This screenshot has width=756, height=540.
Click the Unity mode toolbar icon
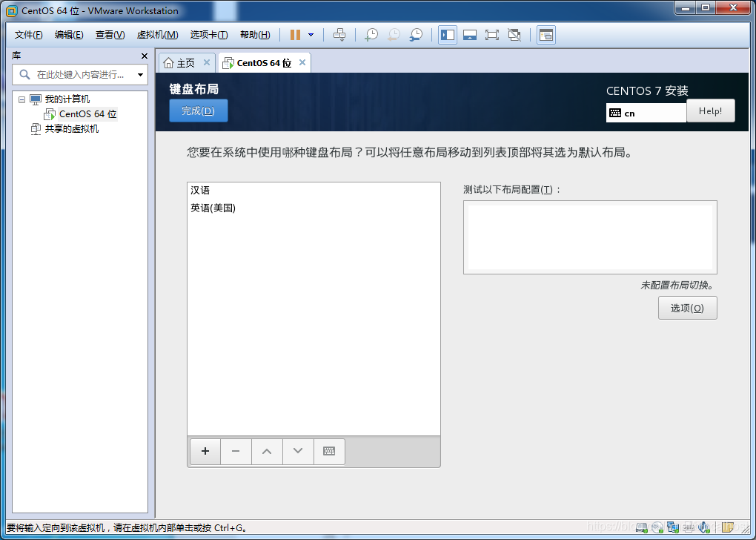pos(514,35)
